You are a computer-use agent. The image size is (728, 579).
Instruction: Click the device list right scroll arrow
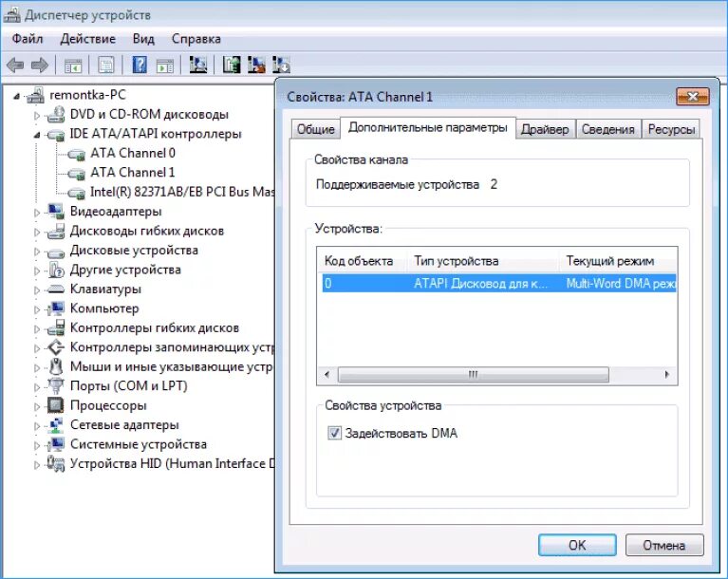click(667, 375)
